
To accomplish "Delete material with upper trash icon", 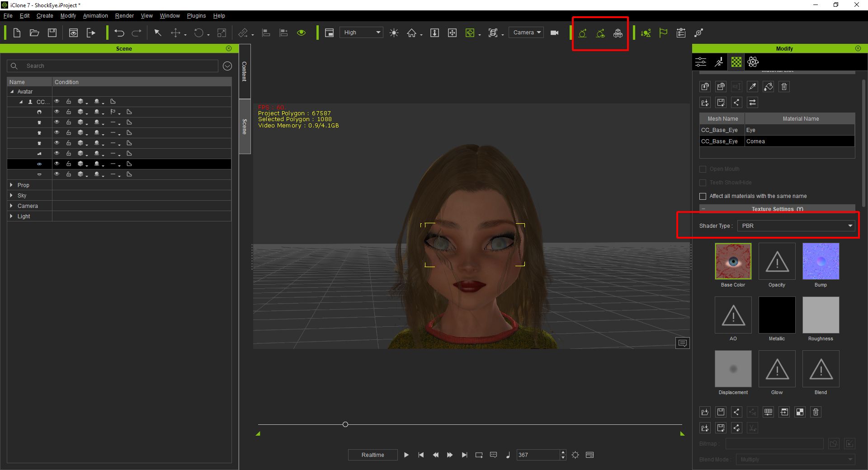I will point(784,87).
